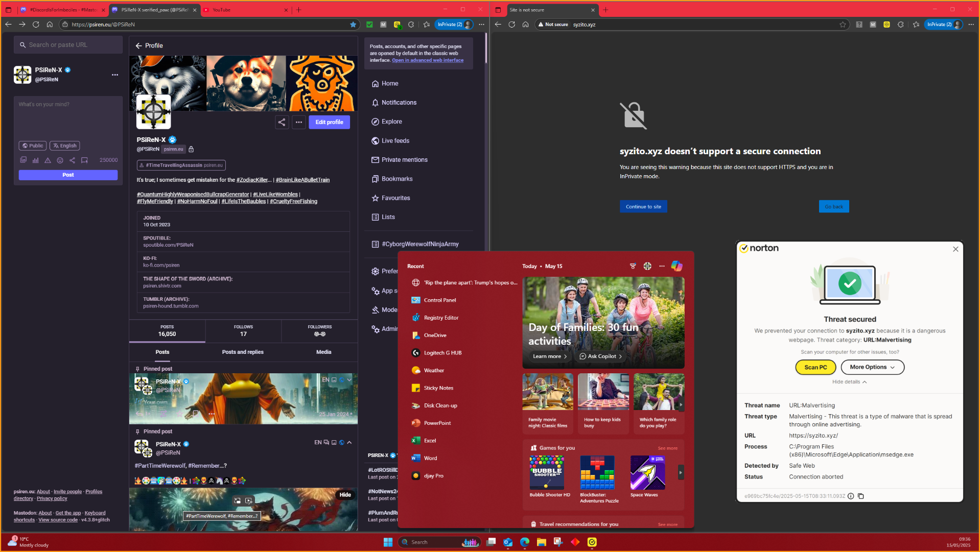This screenshot has height=552, width=980.
Task: Open Logitech G HUB from the Recent list
Action: 463,353
